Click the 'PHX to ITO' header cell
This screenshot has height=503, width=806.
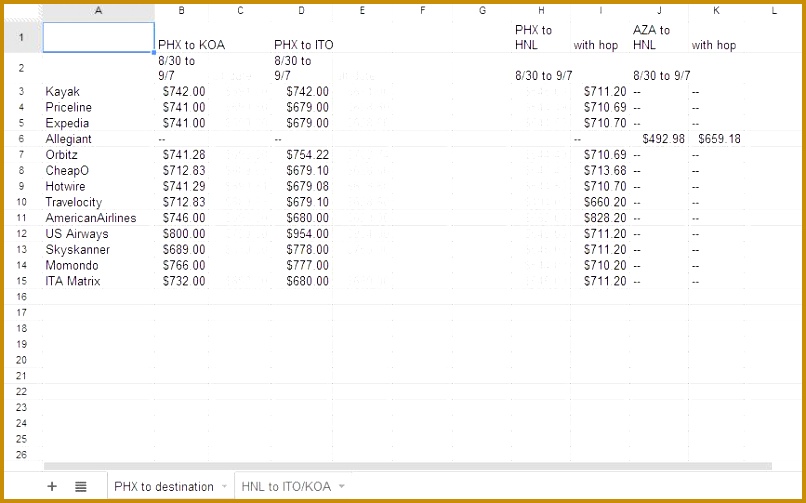[x=303, y=45]
